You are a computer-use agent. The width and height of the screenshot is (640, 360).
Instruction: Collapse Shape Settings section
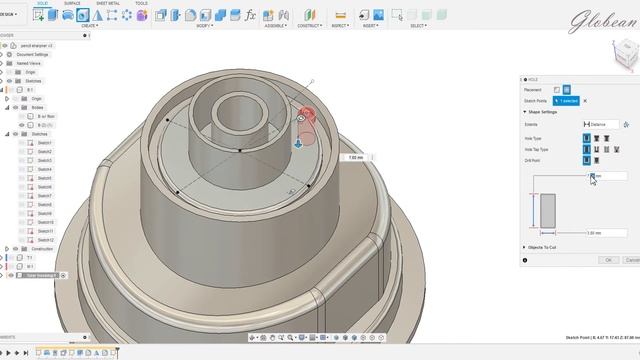tap(525, 112)
